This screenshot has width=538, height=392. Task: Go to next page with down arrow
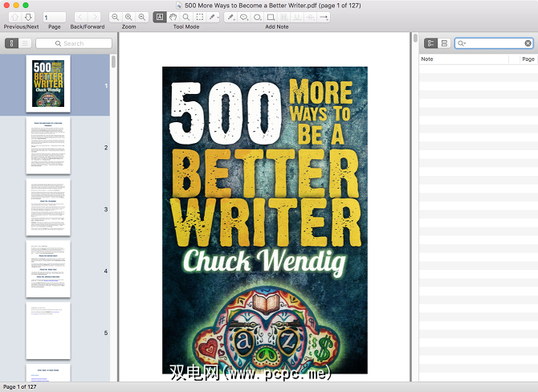[28, 17]
